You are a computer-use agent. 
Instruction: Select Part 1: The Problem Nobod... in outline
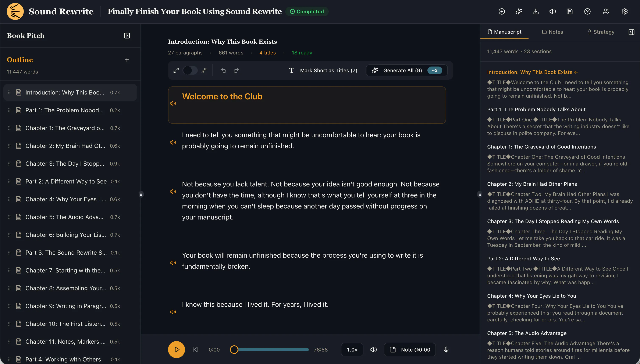70,110
